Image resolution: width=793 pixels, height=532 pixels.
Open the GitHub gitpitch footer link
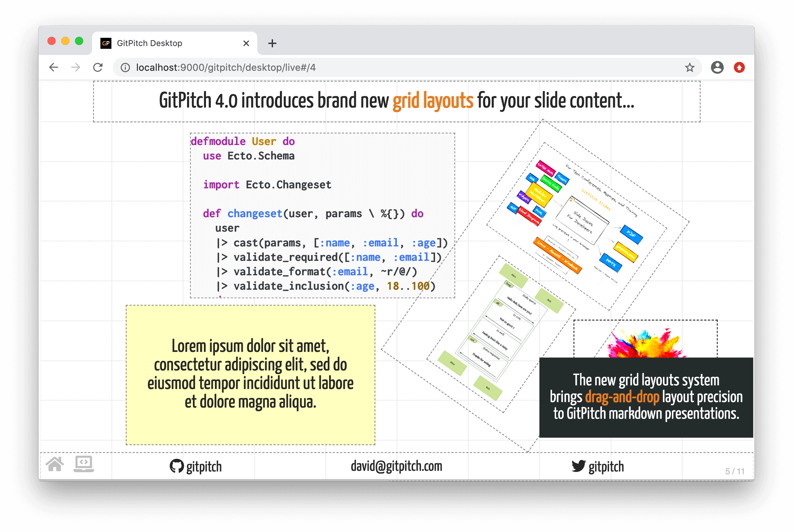196,466
